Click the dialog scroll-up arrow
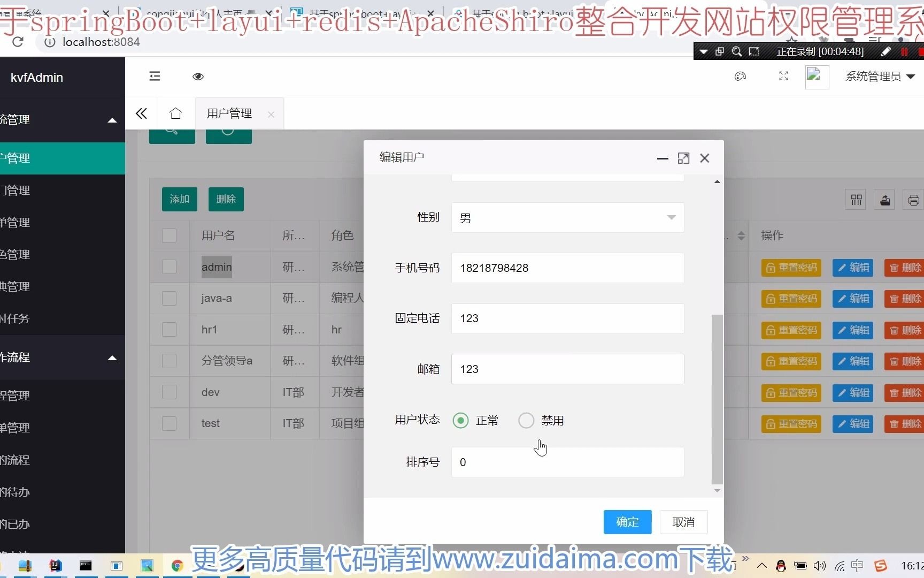 pyautogui.click(x=717, y=182)
